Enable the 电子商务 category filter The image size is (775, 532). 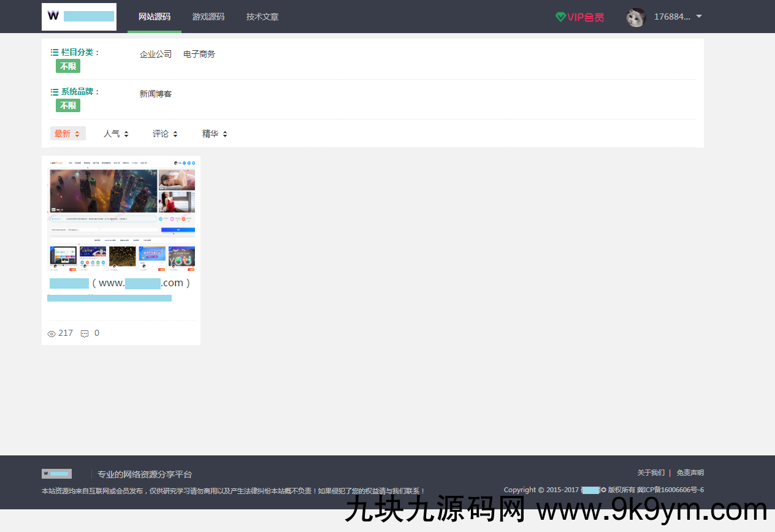(x=198, y=54)
